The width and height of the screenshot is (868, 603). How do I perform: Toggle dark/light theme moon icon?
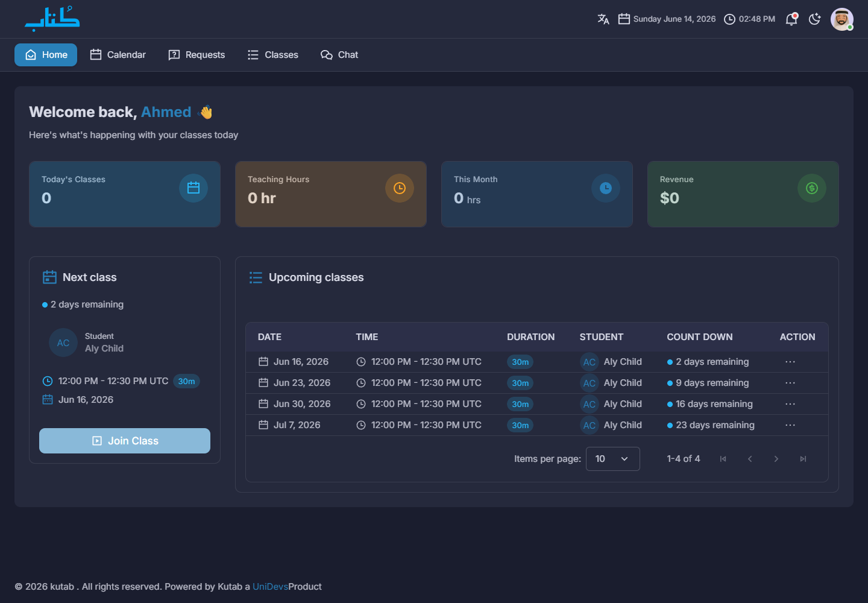(815, 19)
